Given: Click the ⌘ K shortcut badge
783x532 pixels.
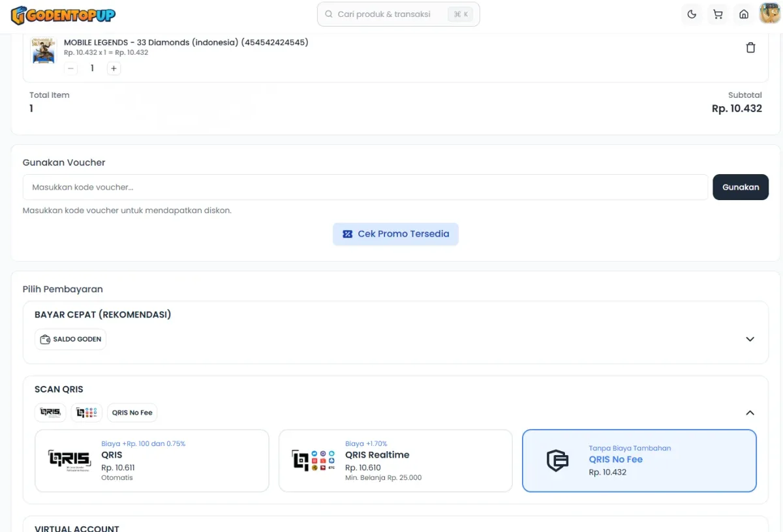Looking at the screenshot, I should (x=461, y=14).
